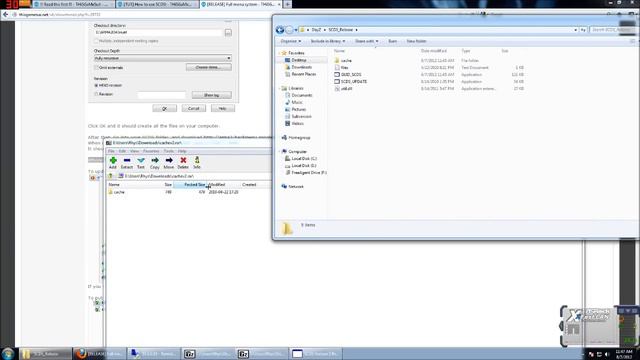Open Checkout Depth dropdown

point(163,58)
